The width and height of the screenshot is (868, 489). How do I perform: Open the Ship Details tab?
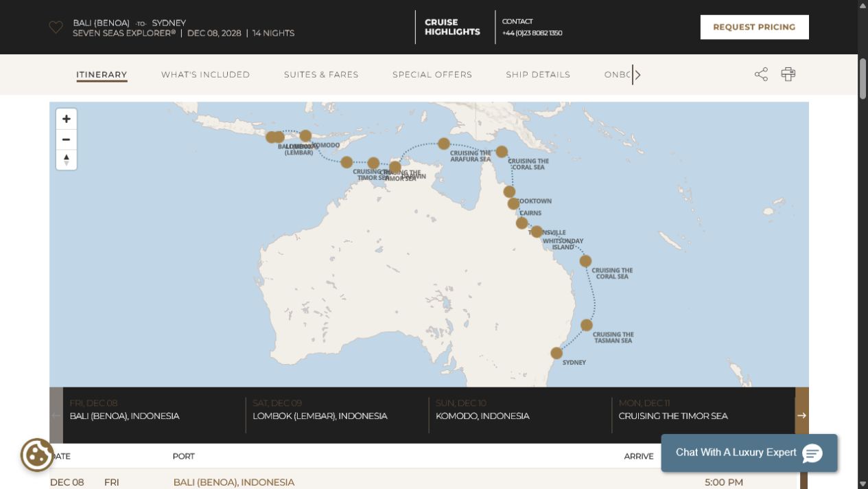tap(538, 75)
